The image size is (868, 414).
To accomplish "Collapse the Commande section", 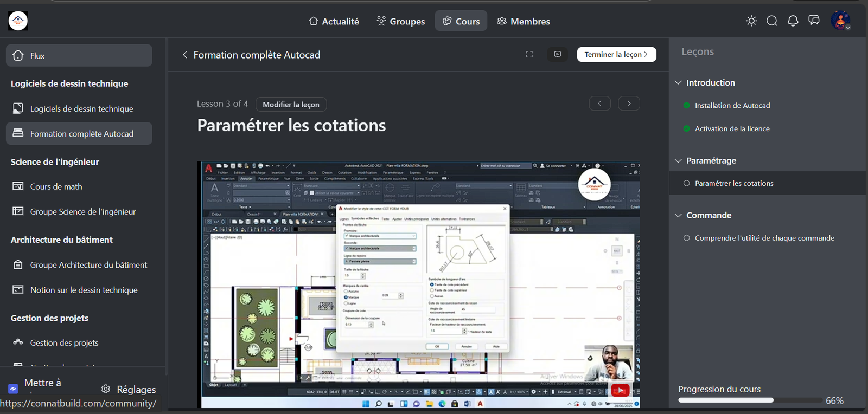I will (x=678, y=216).
